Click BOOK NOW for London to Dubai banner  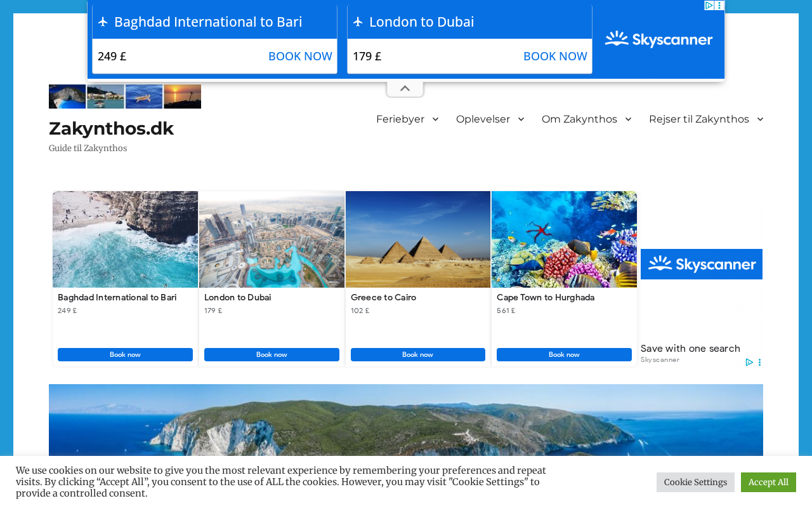click(x=555, y=56)
